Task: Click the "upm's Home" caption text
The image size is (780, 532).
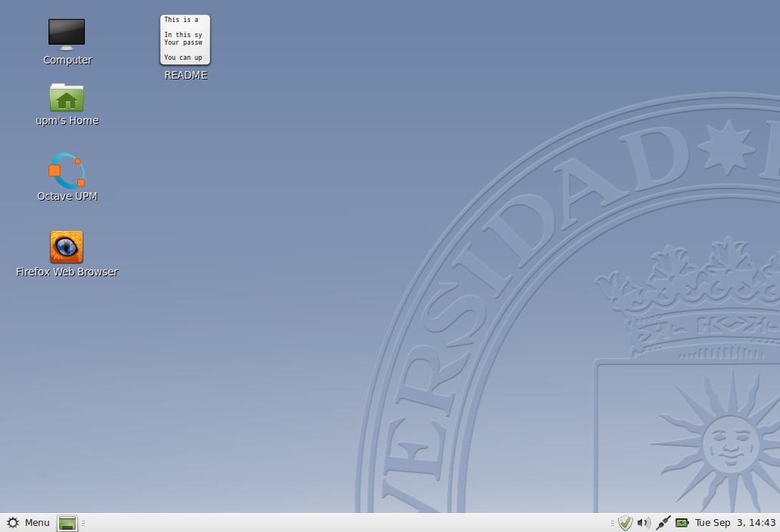Action: point(67,121)
